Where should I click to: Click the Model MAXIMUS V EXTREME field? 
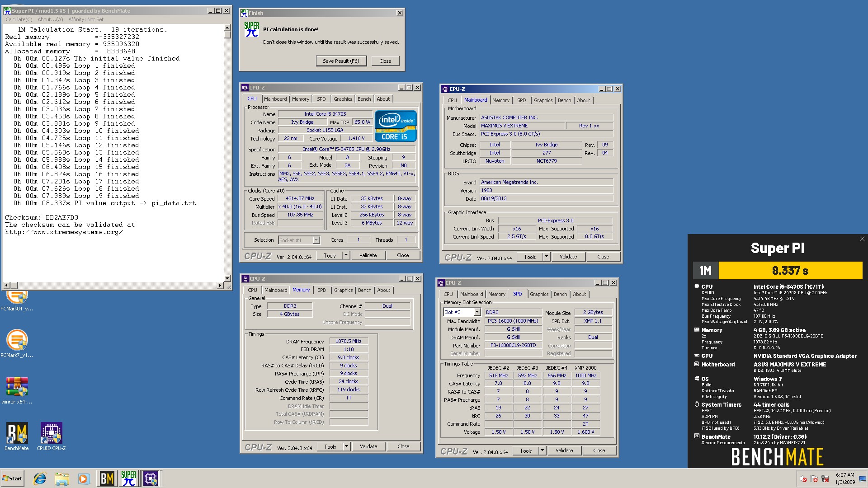pos(522,126)
